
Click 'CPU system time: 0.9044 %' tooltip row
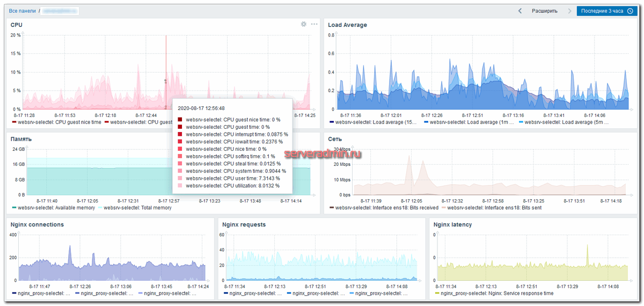(x=232, y=171)
